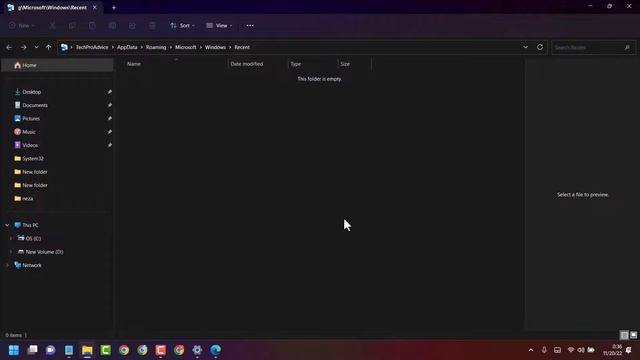640x360 pixels.
Task: Click Roaming in the address path
Action: click(156, 47)
